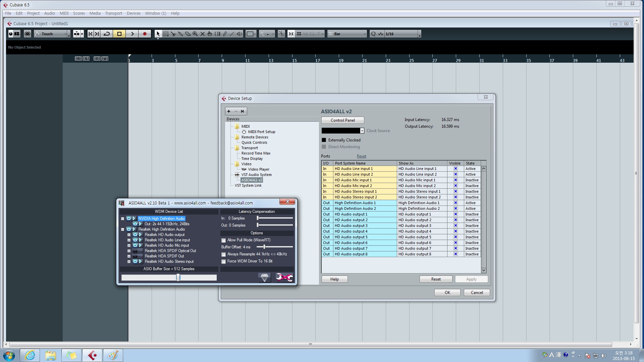Open the Transport menu
Screen dimensions: 644x362
113,13
